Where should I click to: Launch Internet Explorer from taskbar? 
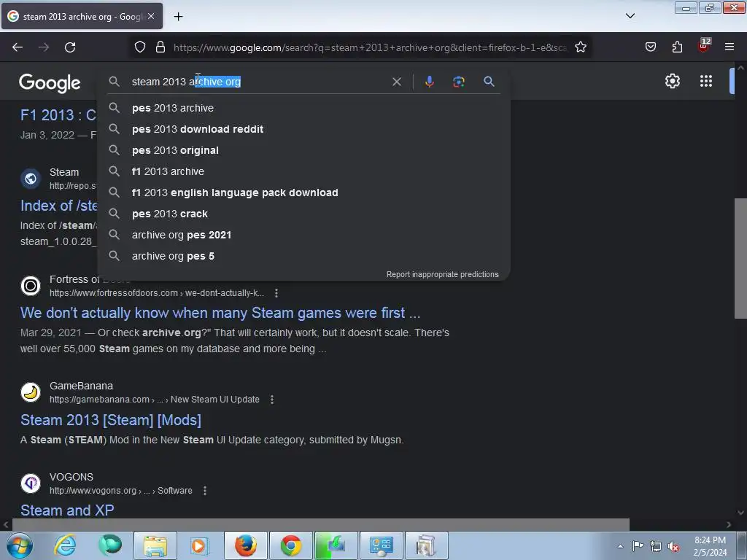click(x=65, y=545)
